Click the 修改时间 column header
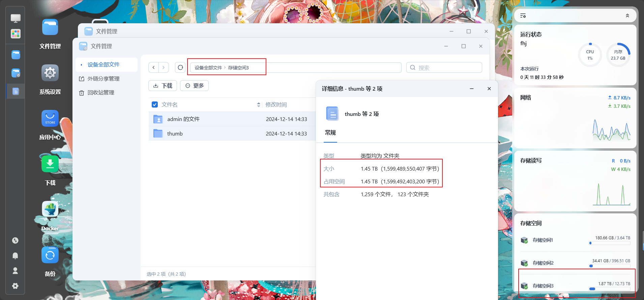Screen dimensions: 644x300 (x=276, y=104)
